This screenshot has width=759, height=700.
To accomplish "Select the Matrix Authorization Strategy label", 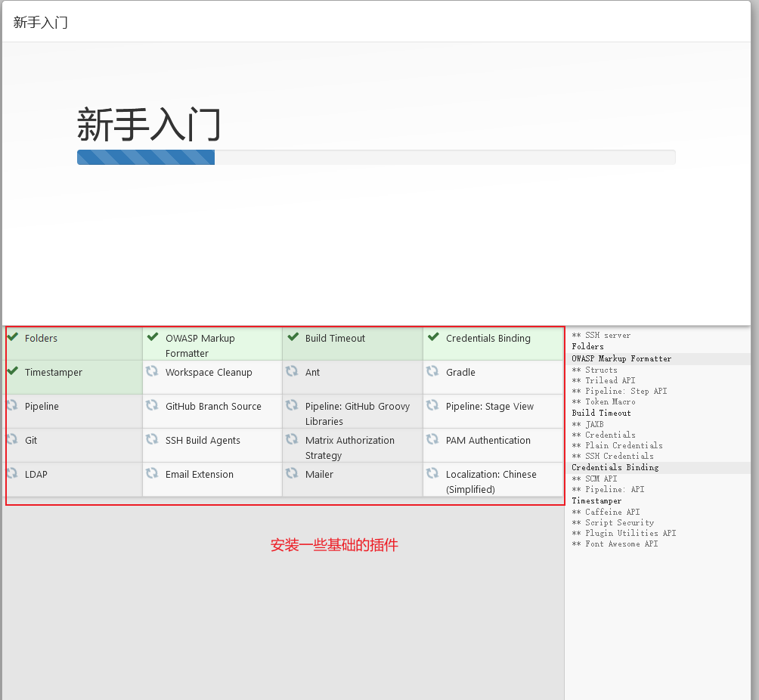I will [349, 448].
